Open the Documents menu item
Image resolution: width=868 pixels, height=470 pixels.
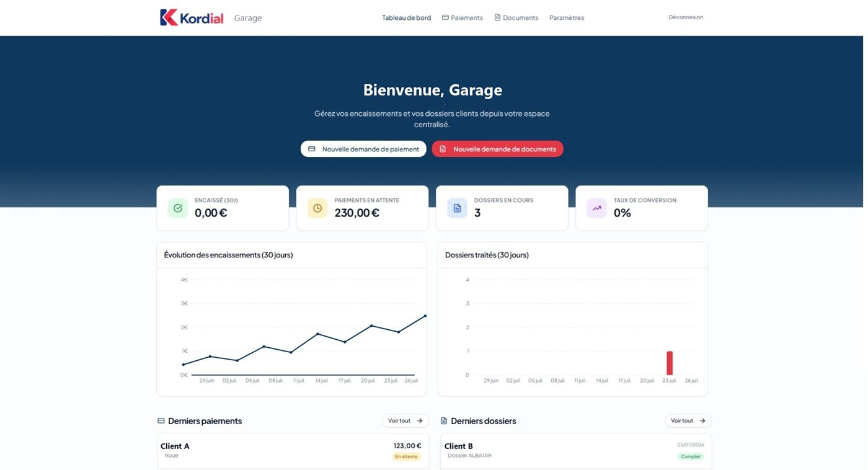tap(516, 18)
